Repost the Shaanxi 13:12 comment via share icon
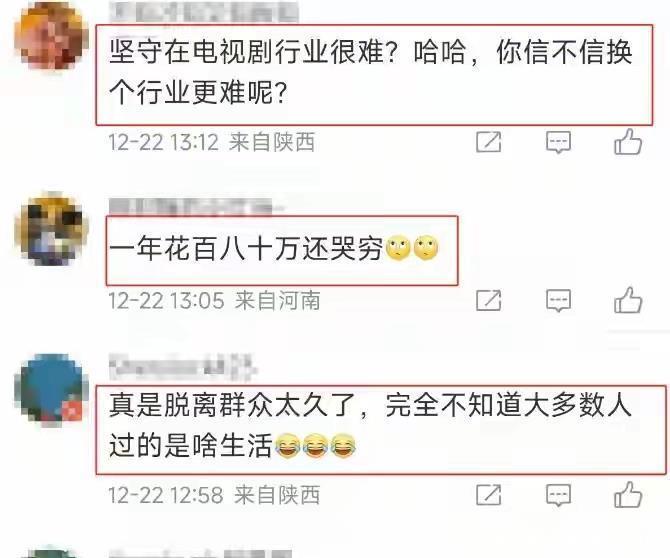This screenshot has height=558, width=670. coord(489,142)
